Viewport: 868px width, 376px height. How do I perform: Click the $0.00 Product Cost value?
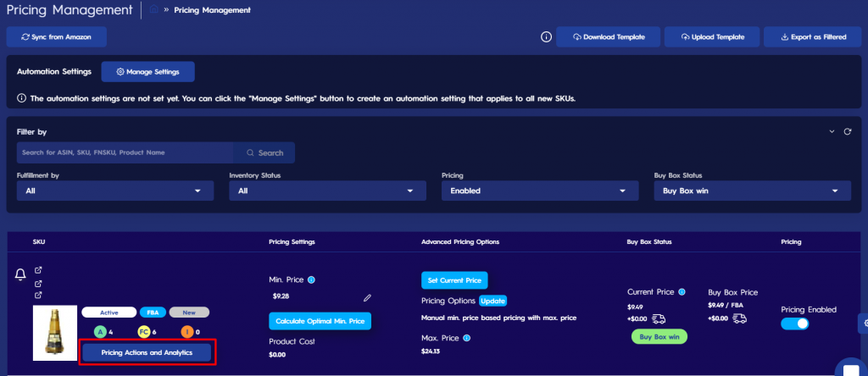pyautogui.click(x=277, y=355)
